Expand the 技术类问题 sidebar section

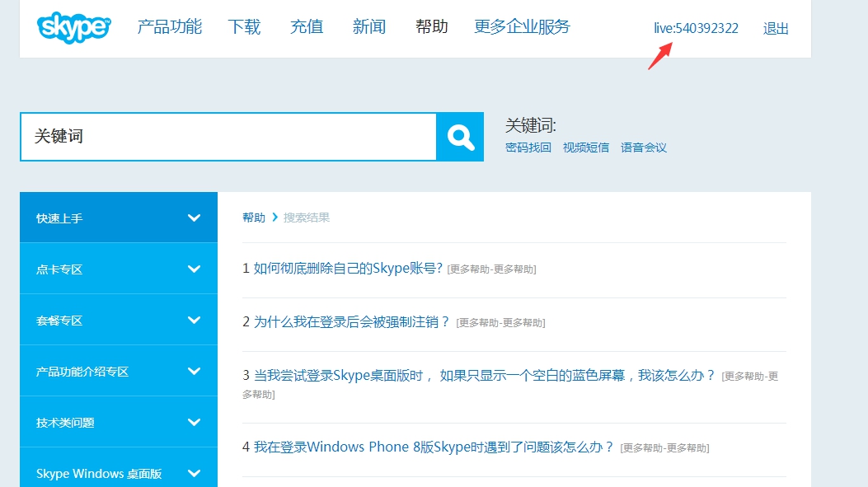click(118, 422)
